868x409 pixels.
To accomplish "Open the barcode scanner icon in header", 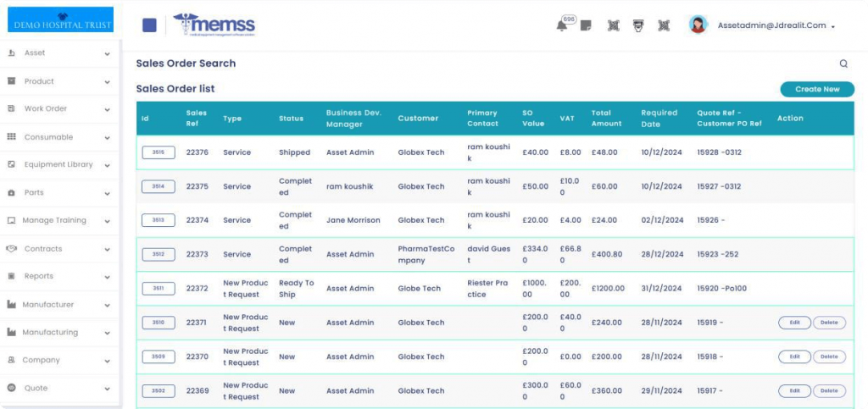I will click(638, 25).
